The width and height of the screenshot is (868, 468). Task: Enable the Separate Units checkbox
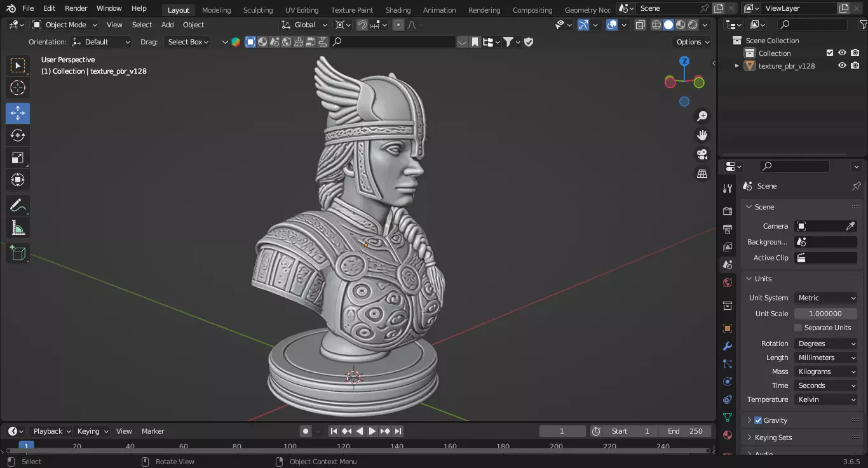point(798,328)
